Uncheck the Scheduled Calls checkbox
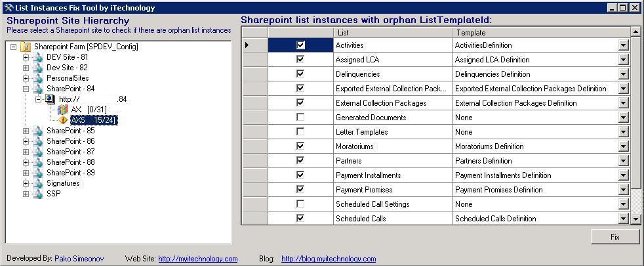Image resolution: width=644 pixels, height=266 pixels. [x=300, y=219]
